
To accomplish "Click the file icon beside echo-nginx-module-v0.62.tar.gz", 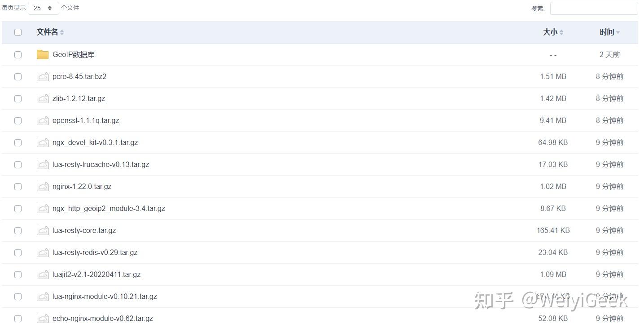I will [43, 319].
